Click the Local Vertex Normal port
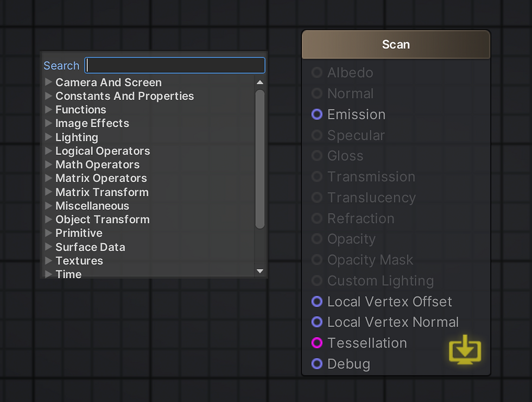The image size is (532, 402). click(317, 322)
